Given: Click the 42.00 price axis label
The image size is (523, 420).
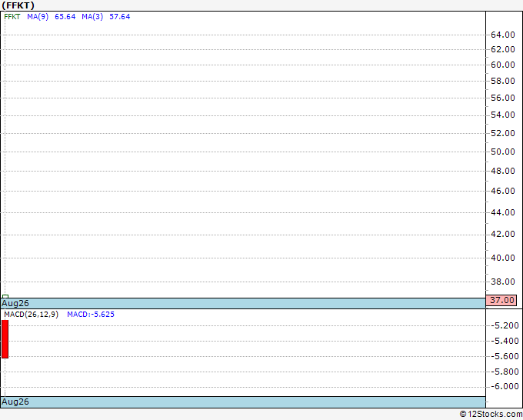Looking at the screenshot, I should (x=503, y=234).
